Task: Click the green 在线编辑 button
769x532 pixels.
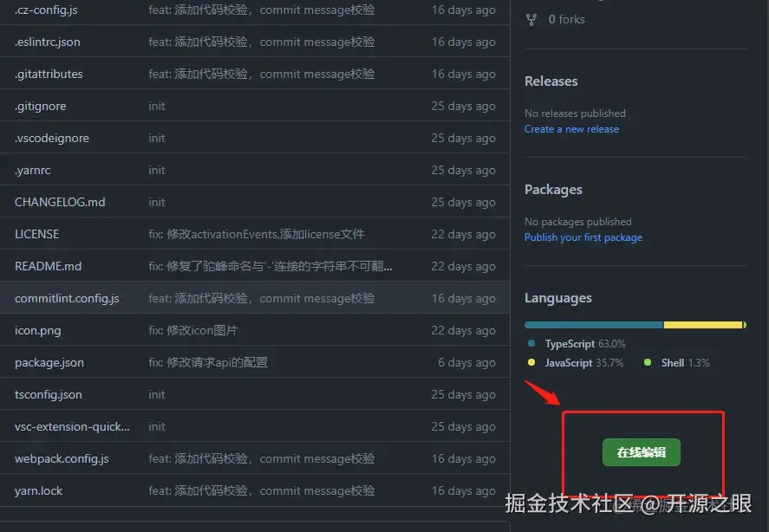Action: click(x=641, y=452)
